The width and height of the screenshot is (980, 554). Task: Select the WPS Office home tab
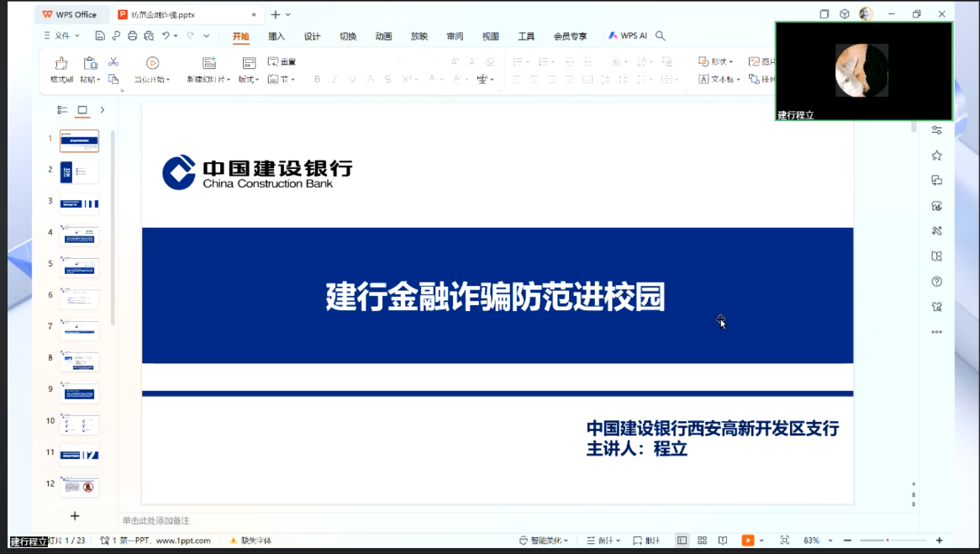coord(70,14)
